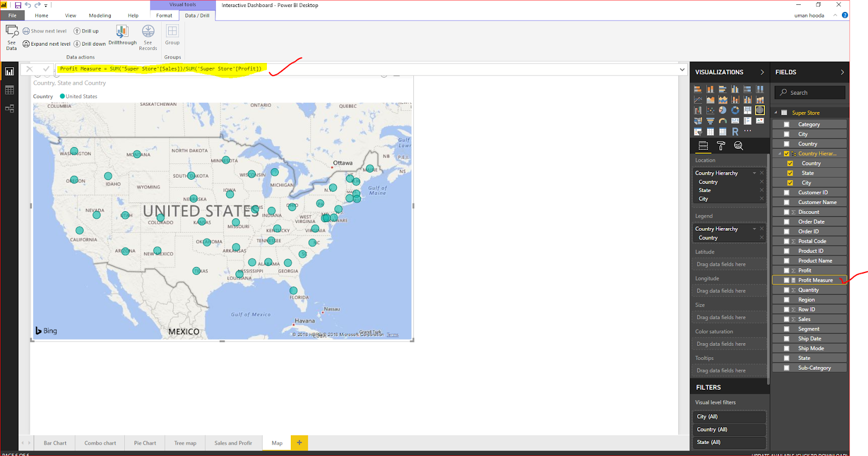This screenshot has width=868, height=456.
Task: Click the Save icon in title bar
Action: (18, 5)
